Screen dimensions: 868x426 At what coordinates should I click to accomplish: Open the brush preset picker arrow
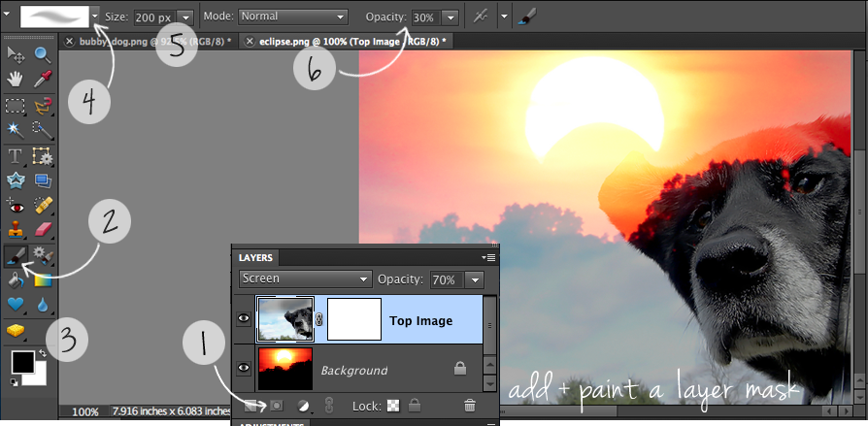click(x=95, y=16)
